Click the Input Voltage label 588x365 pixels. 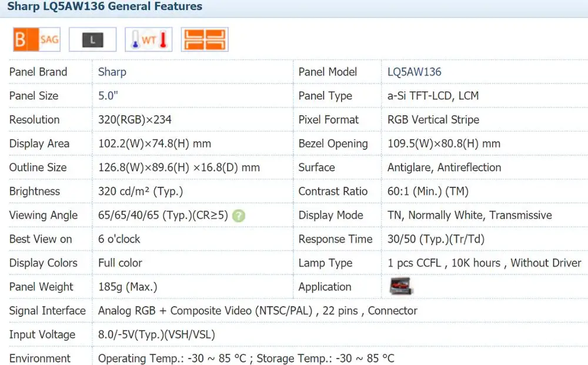coord(42,334)
